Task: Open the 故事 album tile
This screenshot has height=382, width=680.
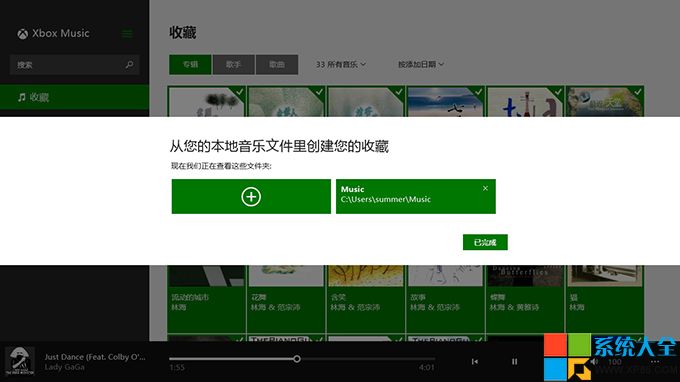Action: coord(445,299)
